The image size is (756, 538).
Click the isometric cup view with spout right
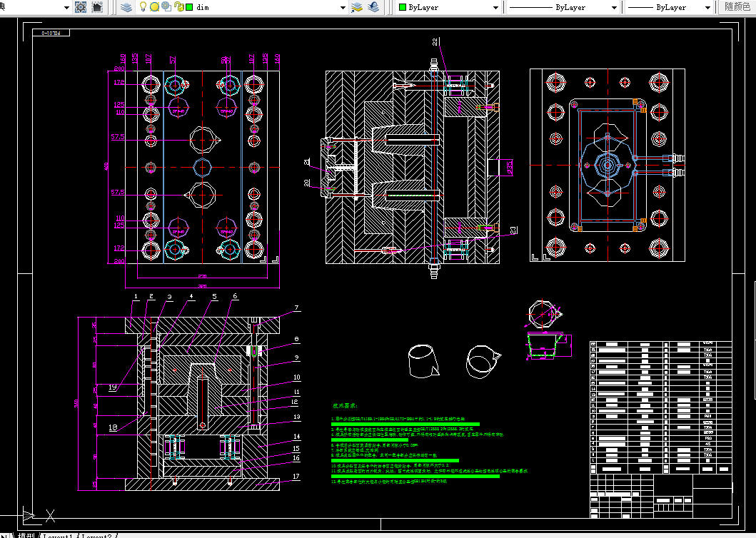(483, 362)
